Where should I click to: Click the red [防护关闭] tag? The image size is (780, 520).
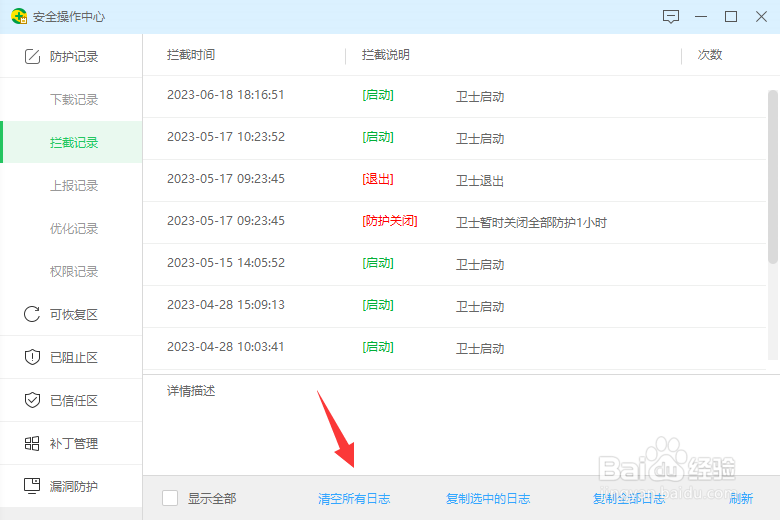[x=390, y=221]
